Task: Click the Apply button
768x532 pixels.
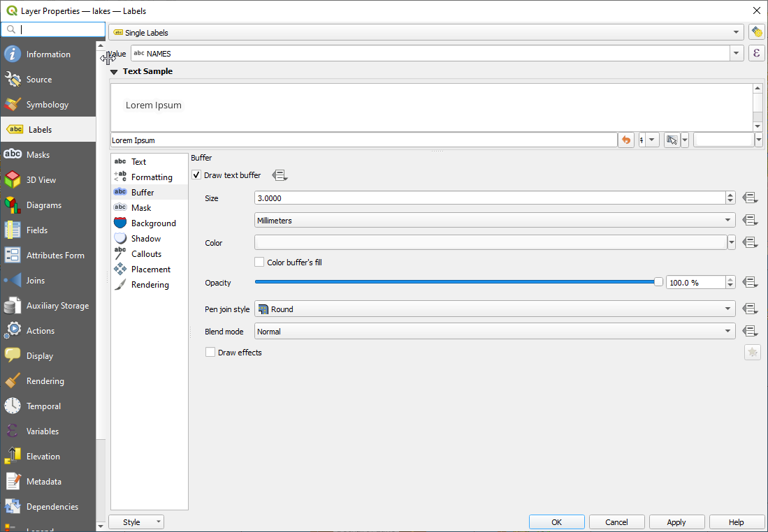Action: point(676,522)
